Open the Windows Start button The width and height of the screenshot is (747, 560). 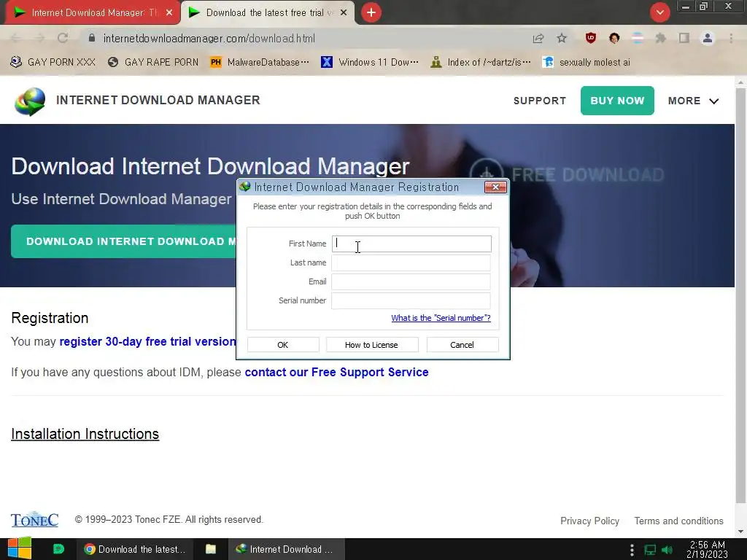[x=20, y=549]
